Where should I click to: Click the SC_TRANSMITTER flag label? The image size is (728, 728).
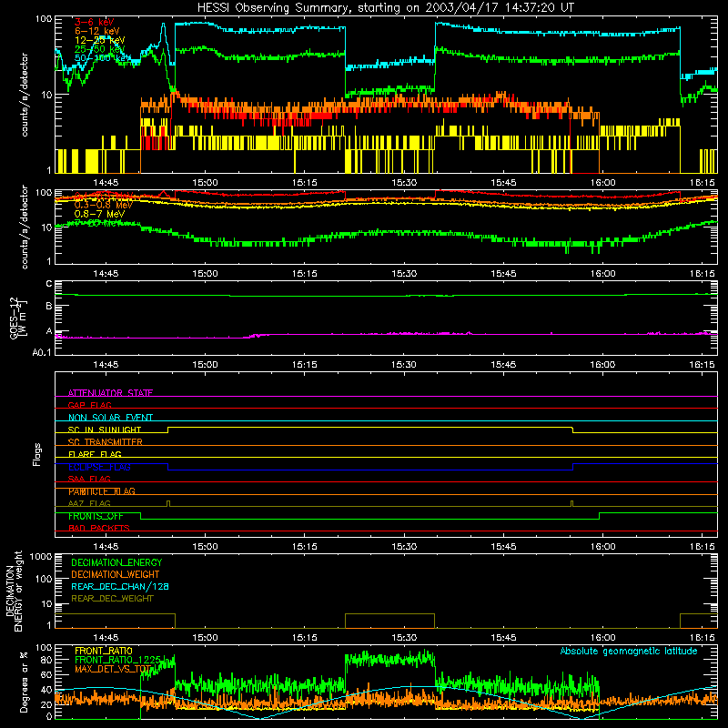[106, 442]
